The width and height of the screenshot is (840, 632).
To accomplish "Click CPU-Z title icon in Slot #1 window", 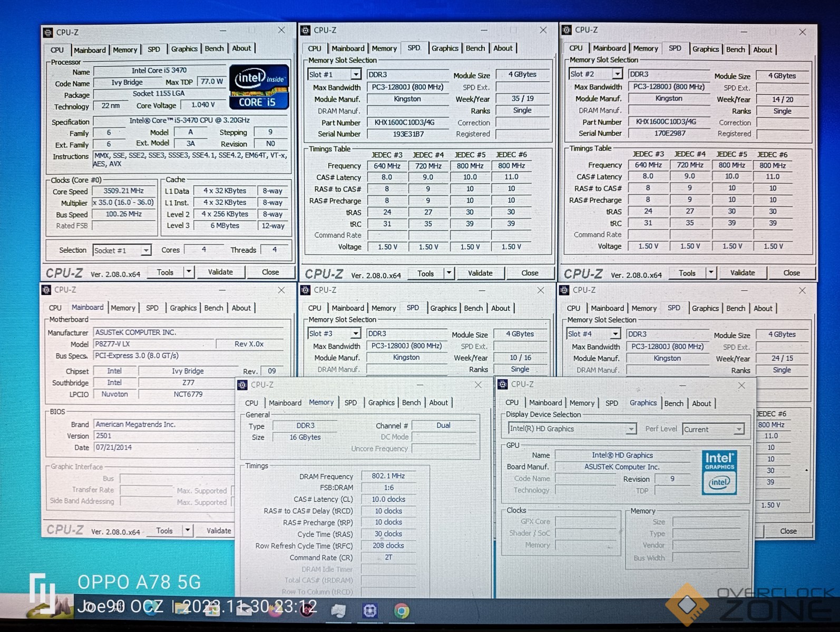I will coord(306,30).
